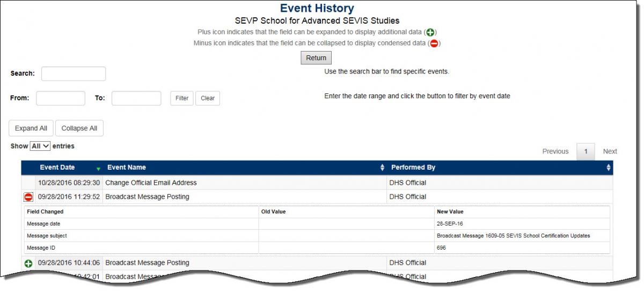This screenshot has width=644, height=291.
Task: Sort by Event Name column arrows
Action: [x=382, y=168]
